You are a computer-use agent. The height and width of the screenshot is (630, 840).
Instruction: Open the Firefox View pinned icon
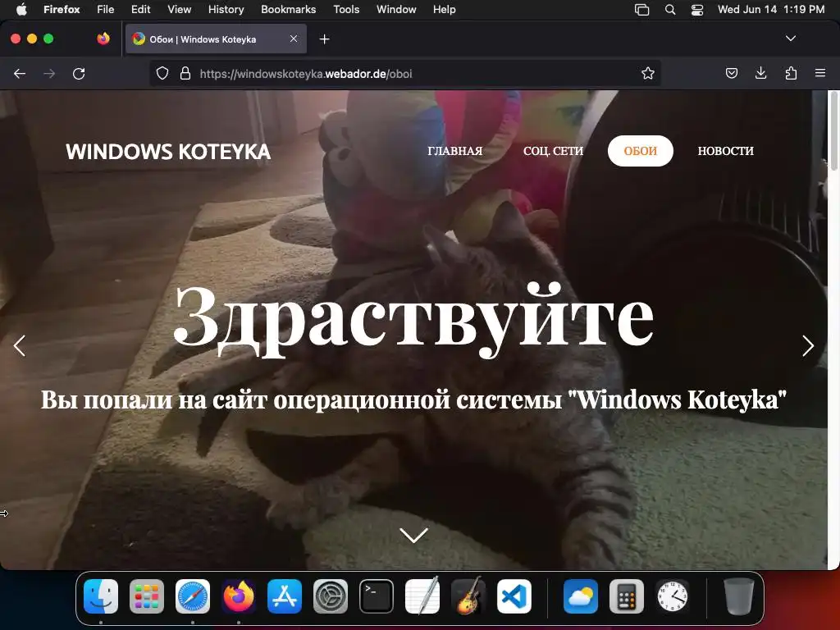point(103,39)
